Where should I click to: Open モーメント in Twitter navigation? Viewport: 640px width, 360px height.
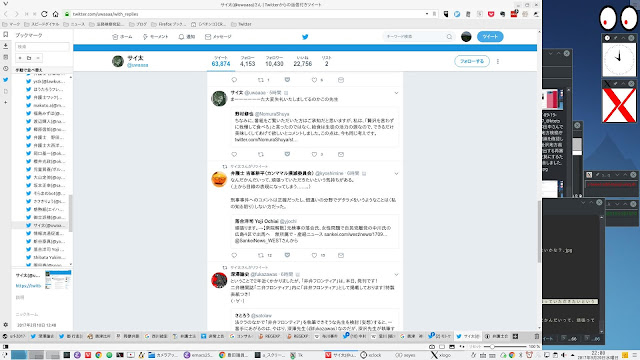coord(155,37)
